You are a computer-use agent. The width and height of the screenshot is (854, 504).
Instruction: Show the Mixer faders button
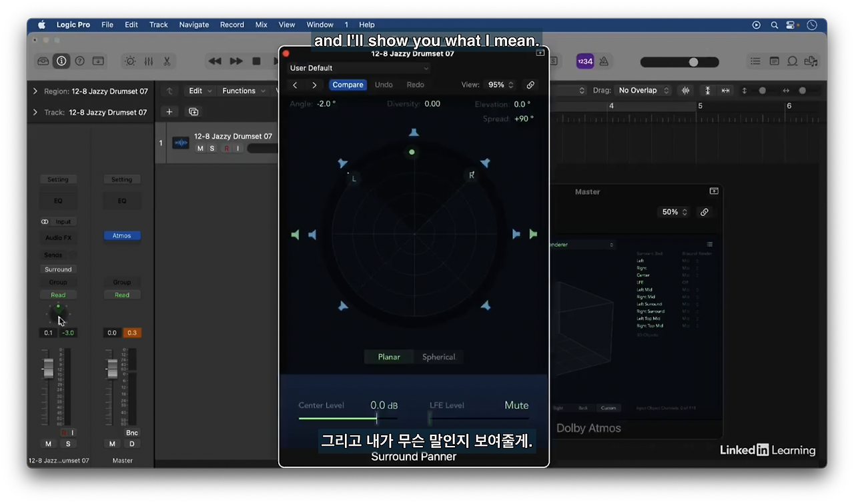148,61
